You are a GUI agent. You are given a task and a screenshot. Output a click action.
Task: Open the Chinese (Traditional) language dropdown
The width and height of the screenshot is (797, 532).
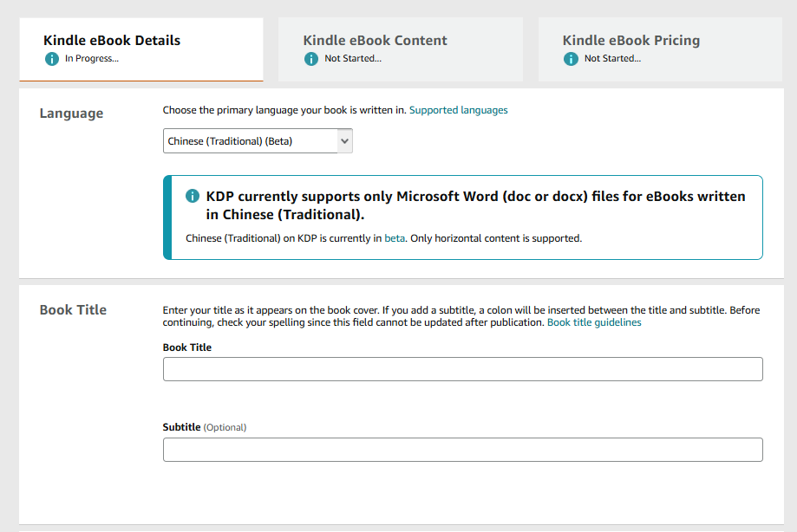pos(250,141)
